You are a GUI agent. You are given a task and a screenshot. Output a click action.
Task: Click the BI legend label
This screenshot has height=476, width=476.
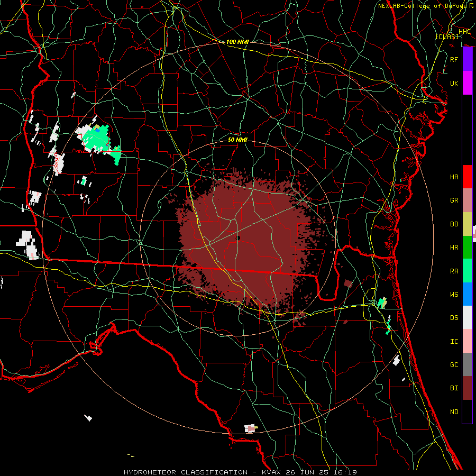tap(454, 388)
